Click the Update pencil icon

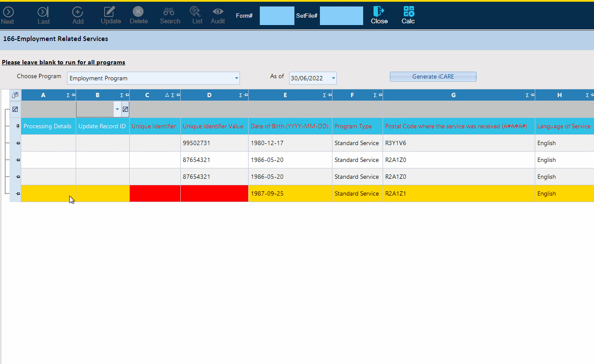[x=110, y=12]
